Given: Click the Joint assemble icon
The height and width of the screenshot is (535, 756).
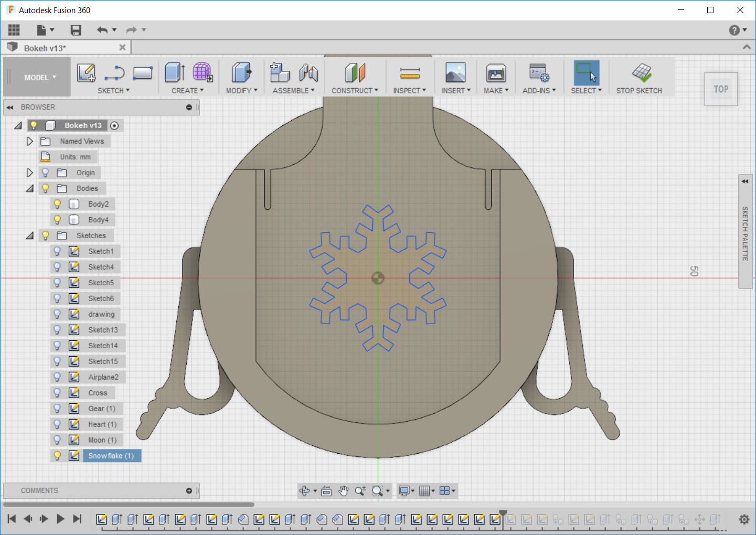Looking at the screenshot, I should tap(308, 72).
